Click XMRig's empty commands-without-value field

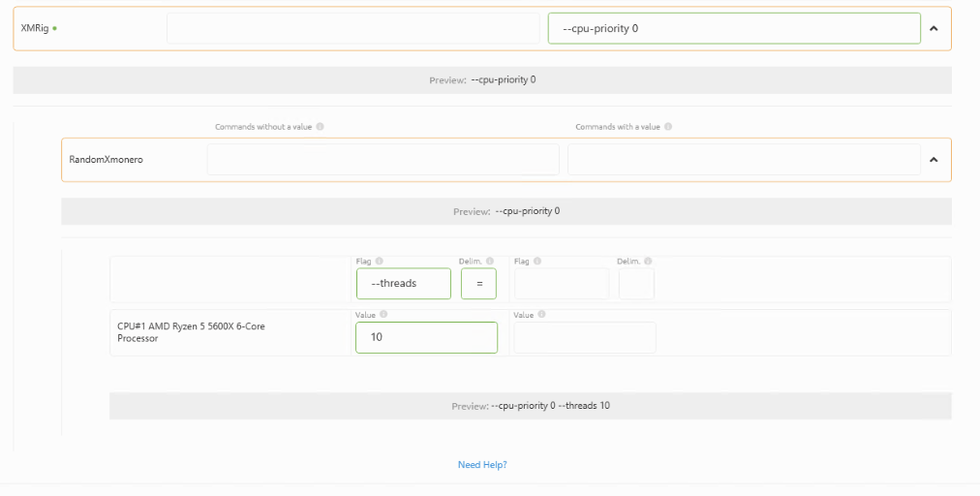coord(352,28)
